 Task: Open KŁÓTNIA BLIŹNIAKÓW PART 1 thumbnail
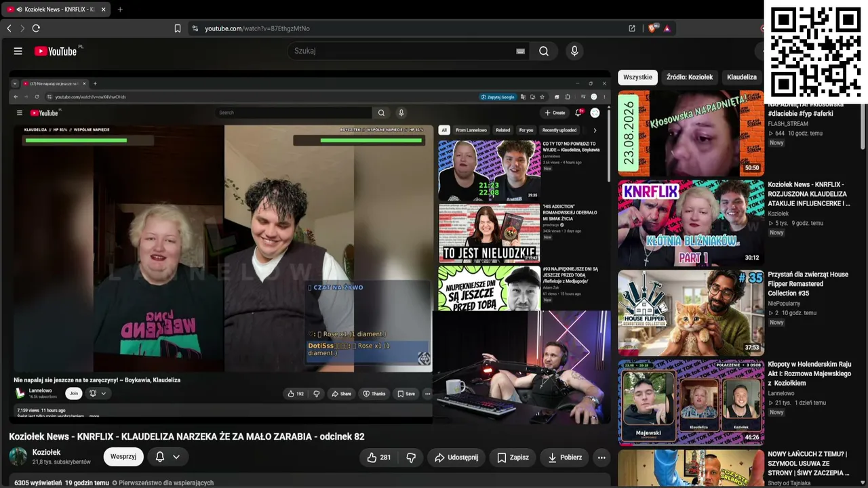click(x=691, y=223)
